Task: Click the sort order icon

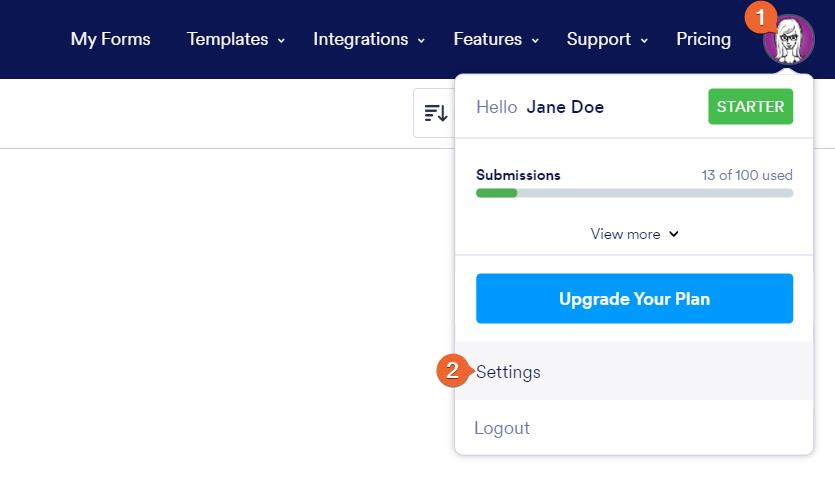Action: click(x=435, y=113)
